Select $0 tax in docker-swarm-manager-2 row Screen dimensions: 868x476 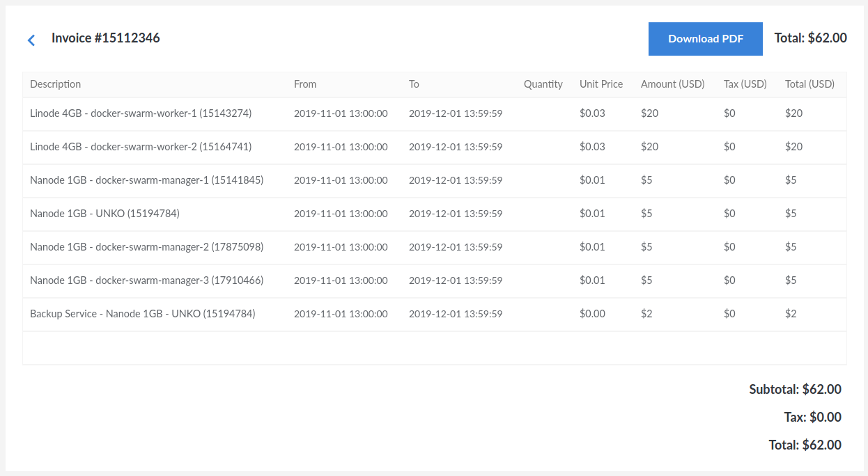point(729,247)
